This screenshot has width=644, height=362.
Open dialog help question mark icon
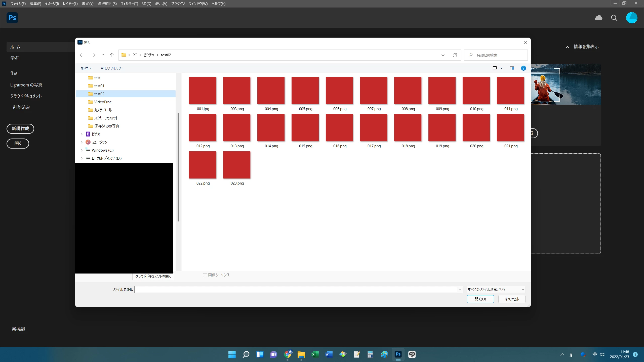(x=523, y=68)
